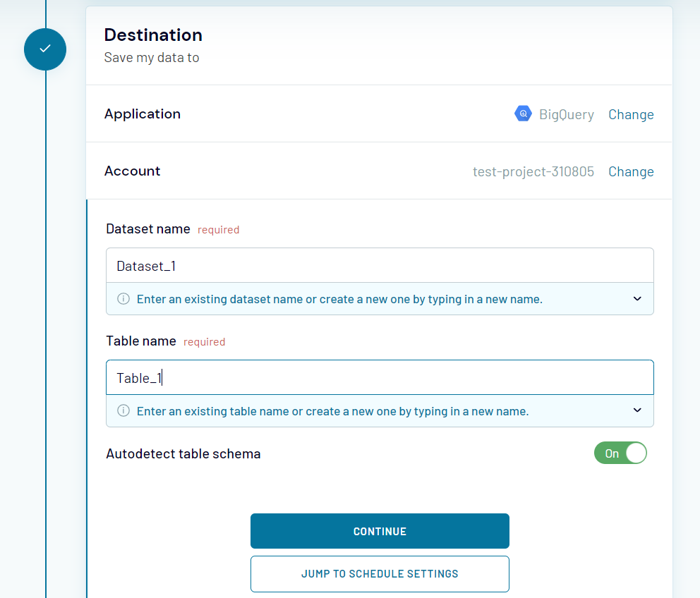Click into the Table name text field
Screen dimensions: 700x598
coord(380,378)
